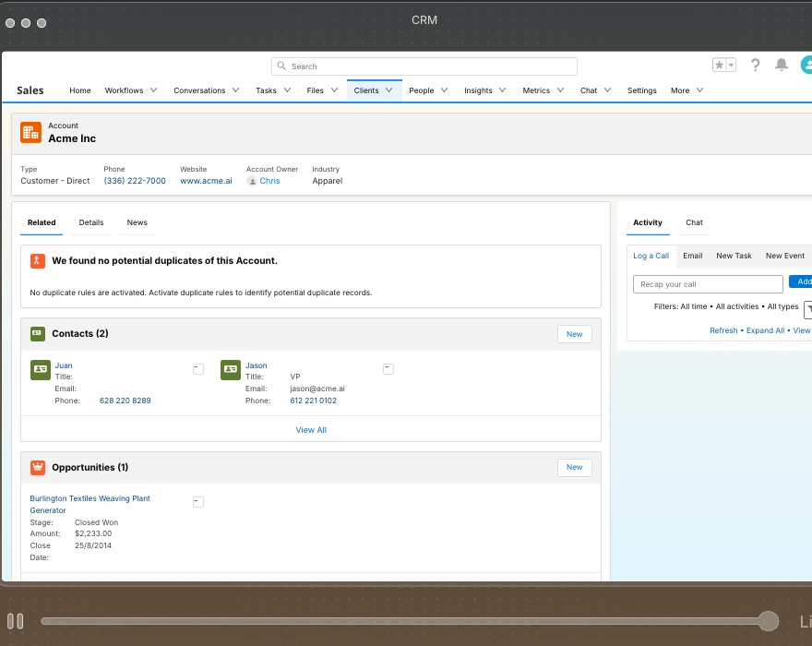Click the blue Add button
Image resolution: width=812 pixels, height=646 pixels.
coord(801,281)
